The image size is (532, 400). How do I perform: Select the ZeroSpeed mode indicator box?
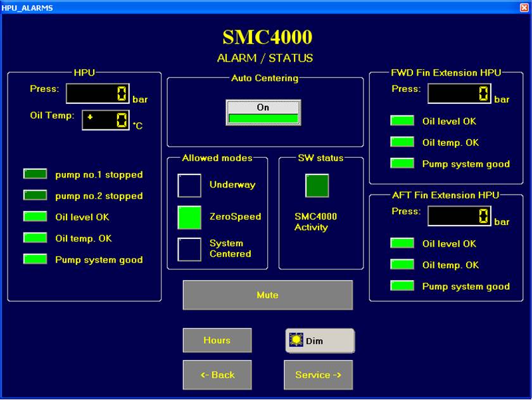189,217
